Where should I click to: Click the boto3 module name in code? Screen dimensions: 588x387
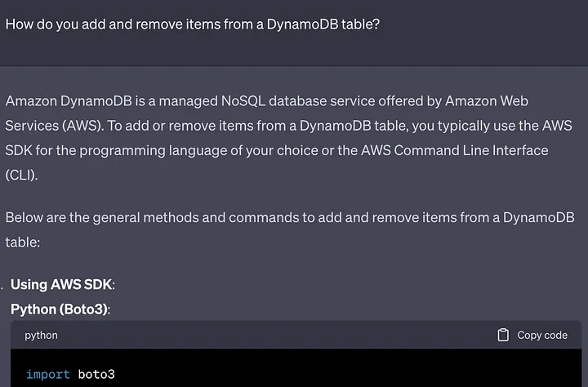click(x=96, y=374)
